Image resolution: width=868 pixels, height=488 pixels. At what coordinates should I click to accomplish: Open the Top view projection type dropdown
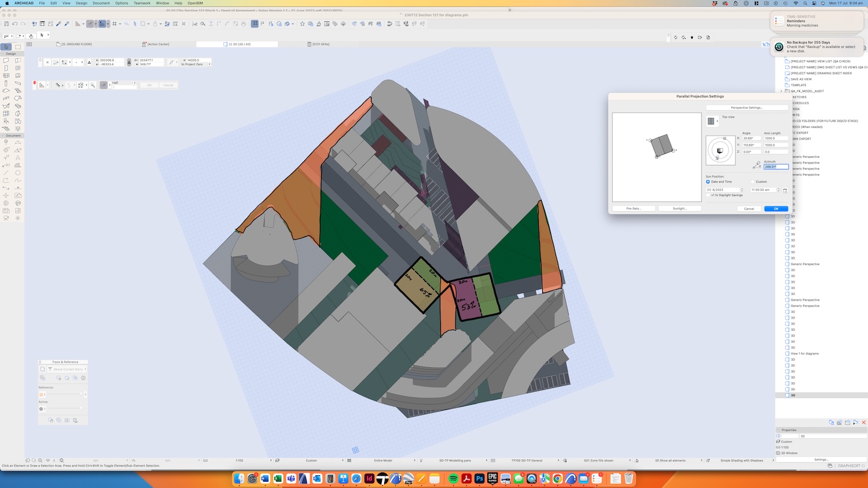click(712, 121)
